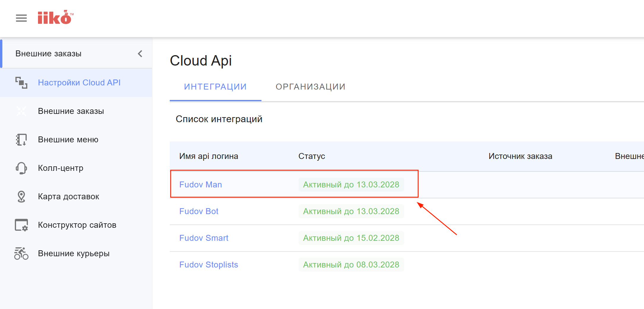The width and height of the screenshot is (644, 309).
Task: Click the Источник заказа column header
Action: [x=520, y=156]
